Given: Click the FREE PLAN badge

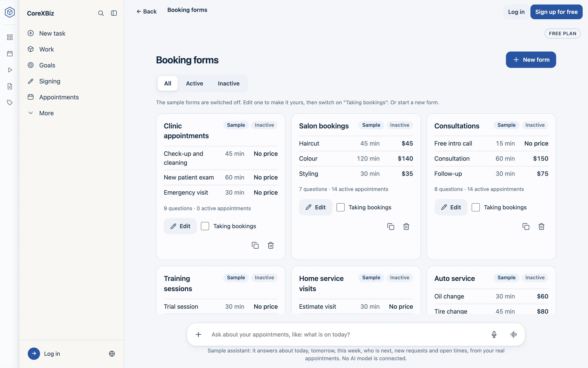Looking at the screenshot, I should click(562, 34).
